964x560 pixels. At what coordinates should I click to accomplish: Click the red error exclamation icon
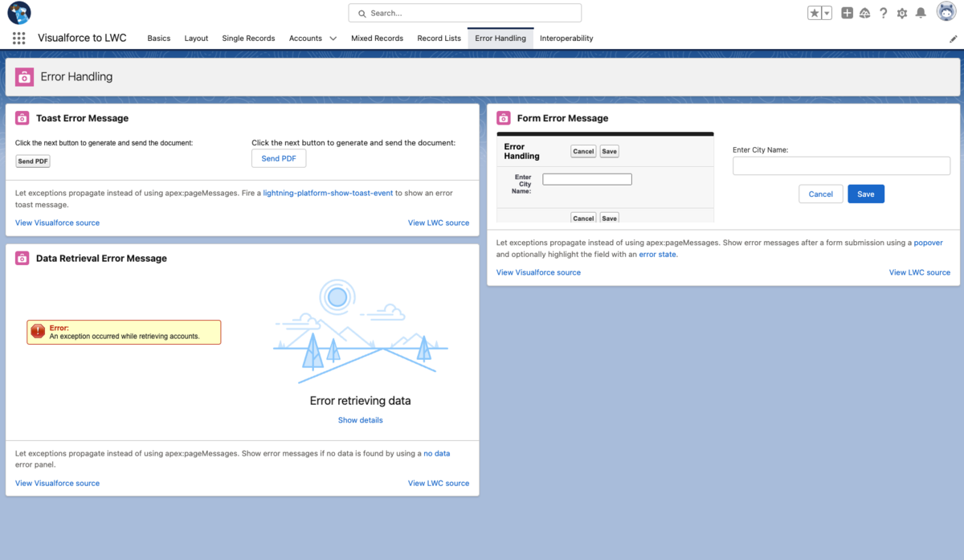pyautogui.click(x=37, y=331)
